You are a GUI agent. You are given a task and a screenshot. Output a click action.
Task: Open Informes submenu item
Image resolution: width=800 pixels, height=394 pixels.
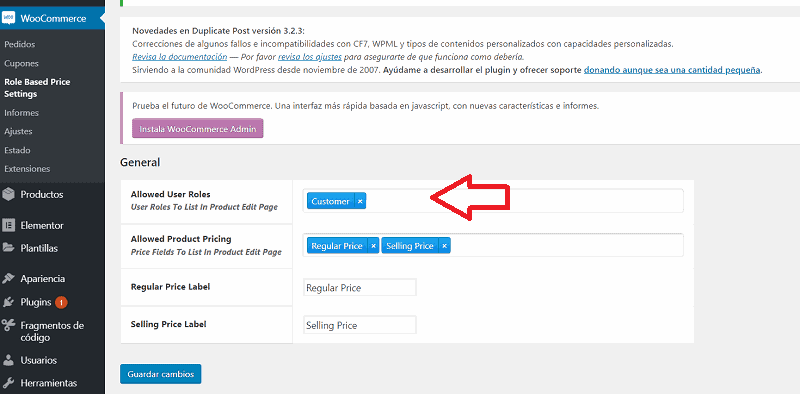[x=21, y=113]
